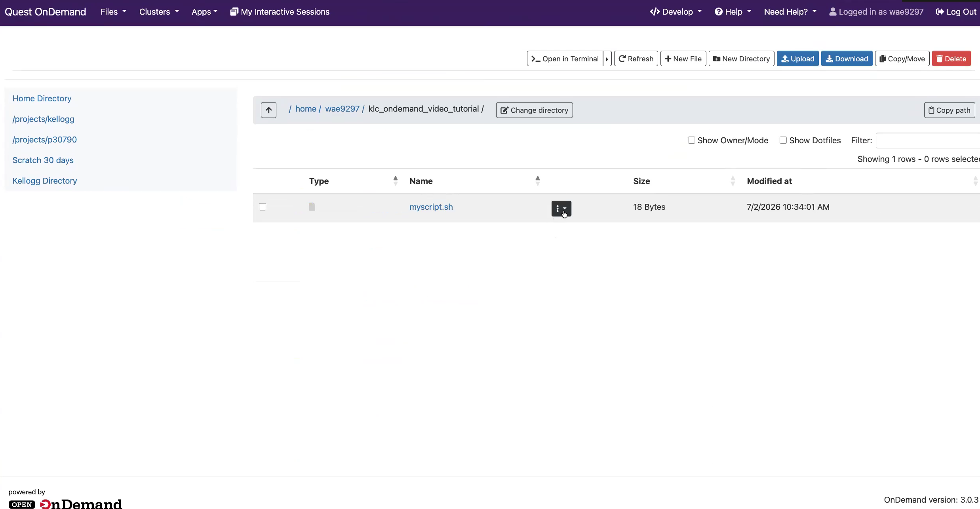Enable Show Owner/Mode checkbox

click(x=691, y=140)
